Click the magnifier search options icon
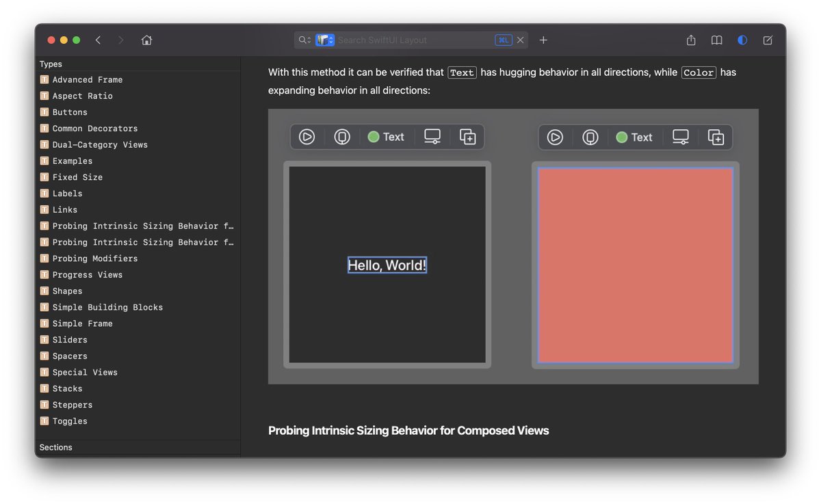 (x=304, y=40)
